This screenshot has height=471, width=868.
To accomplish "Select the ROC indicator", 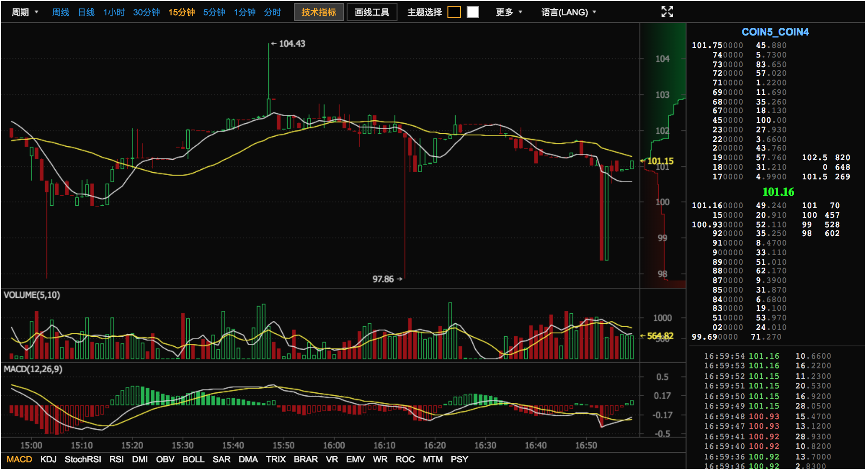I will pyautogui.click(x=405, y=459).
